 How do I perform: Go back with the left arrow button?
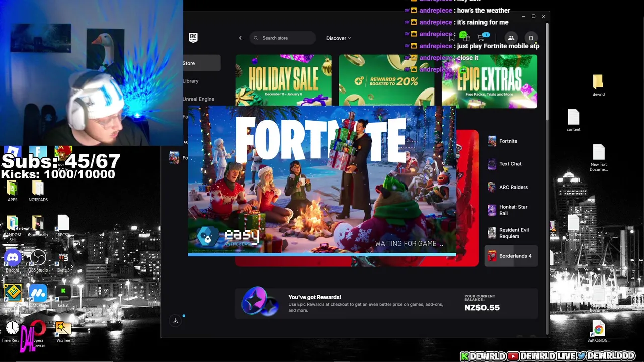click(240, 38)
